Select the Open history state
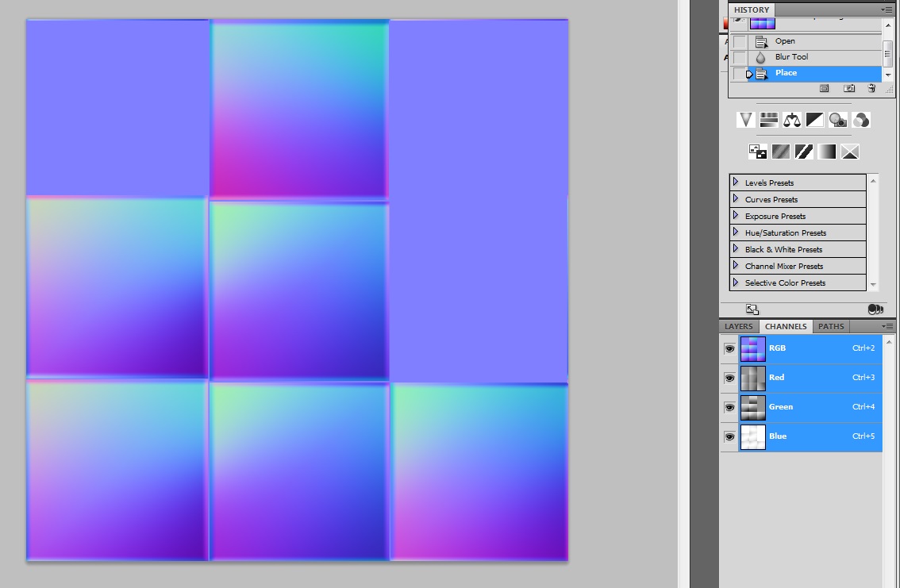Viewport: 900px width, 588px height. click(785, 41)
